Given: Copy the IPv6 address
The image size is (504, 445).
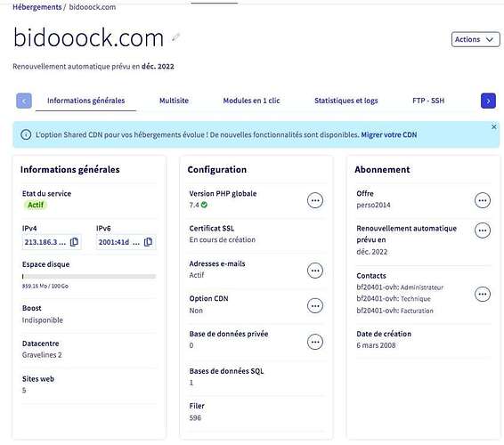Looking at the screenshot, I should tap(148, 242).
